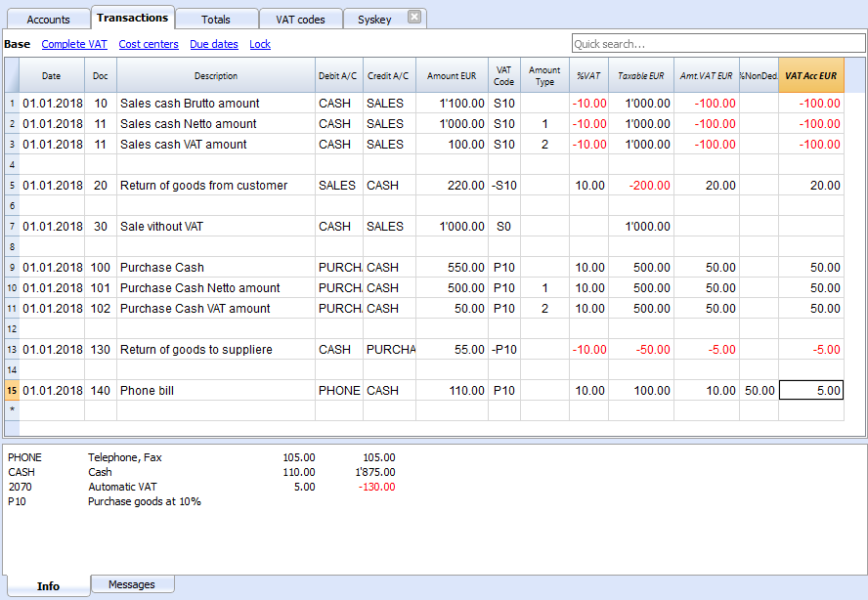Viewport: 868px width, 600px height.
Task: Click doc number 130 cell
Action: pos(101,350)
